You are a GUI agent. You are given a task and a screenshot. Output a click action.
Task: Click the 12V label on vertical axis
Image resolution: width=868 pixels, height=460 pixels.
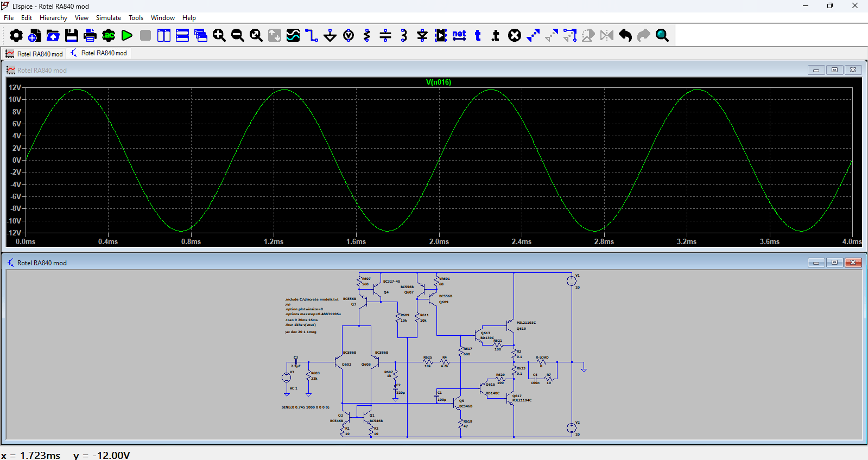[15, 87]
